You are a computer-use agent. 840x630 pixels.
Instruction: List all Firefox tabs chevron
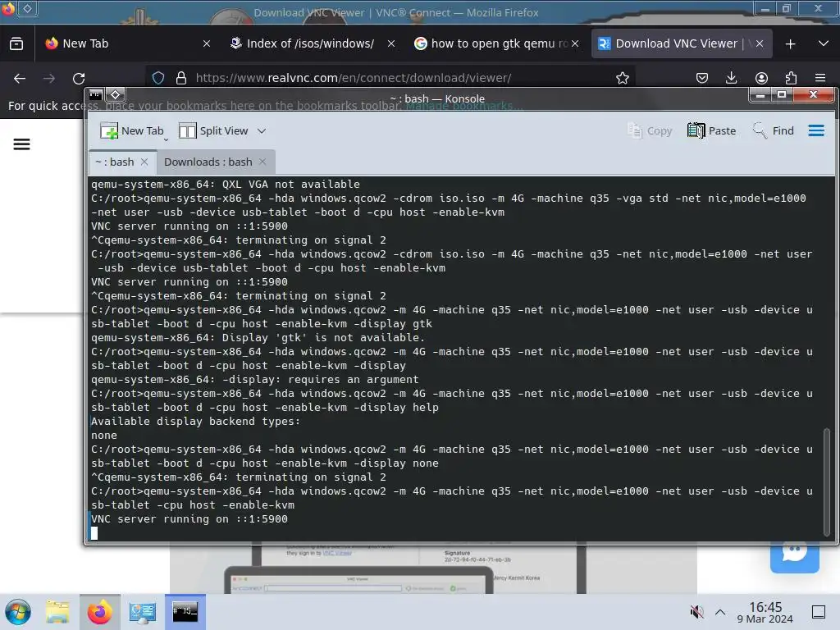click(x=824, y=44)
